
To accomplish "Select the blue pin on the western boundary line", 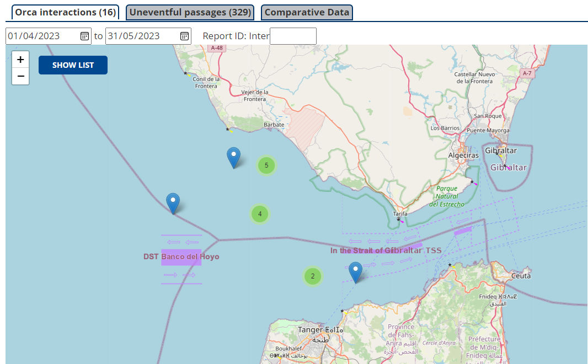I will coord(173,203).
